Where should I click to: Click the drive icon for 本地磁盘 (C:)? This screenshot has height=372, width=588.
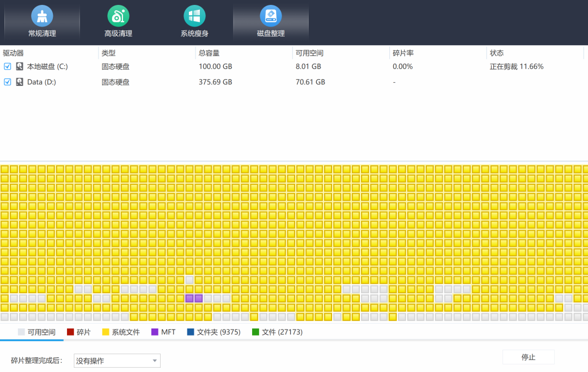pyautogui.click(x=20, y=66)
